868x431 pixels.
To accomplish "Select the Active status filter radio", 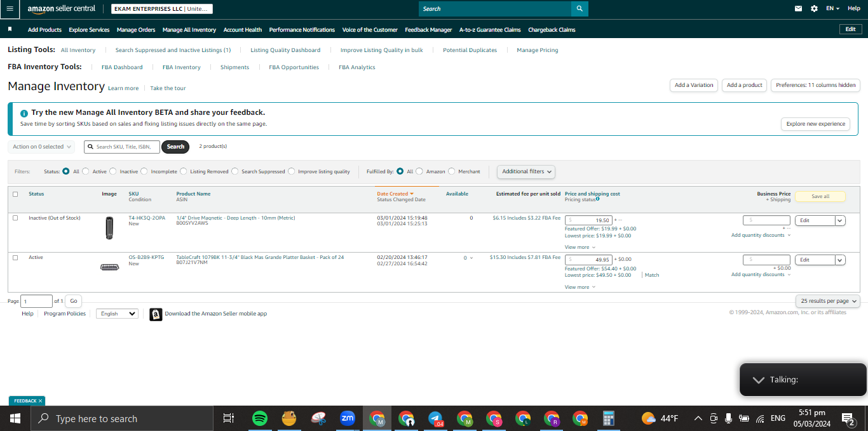I will pyautogui.click(x=86, y=171).
